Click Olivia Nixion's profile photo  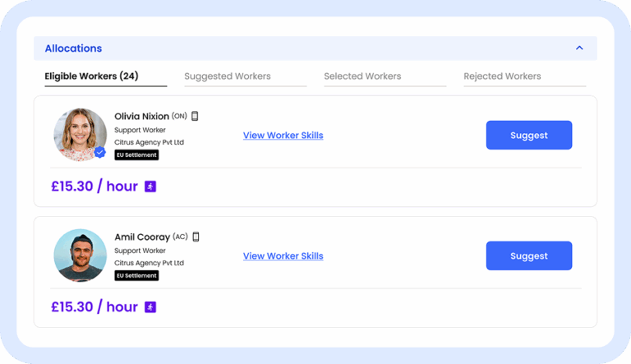80,134
